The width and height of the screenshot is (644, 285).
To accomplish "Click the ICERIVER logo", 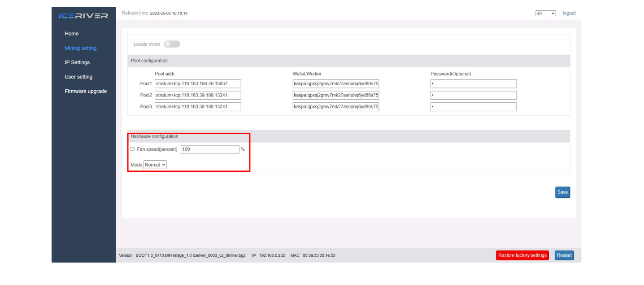I will 83,16.
